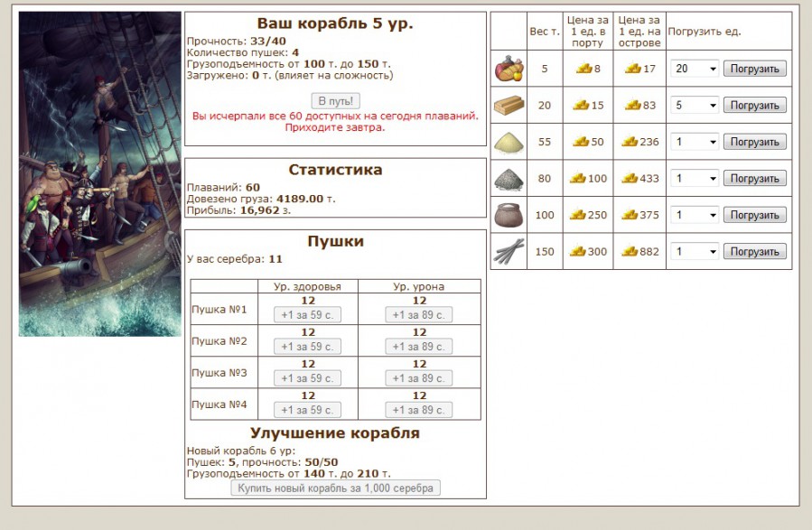
Task: Click the brown sack cargo icon
Action: tap(509, 215)
